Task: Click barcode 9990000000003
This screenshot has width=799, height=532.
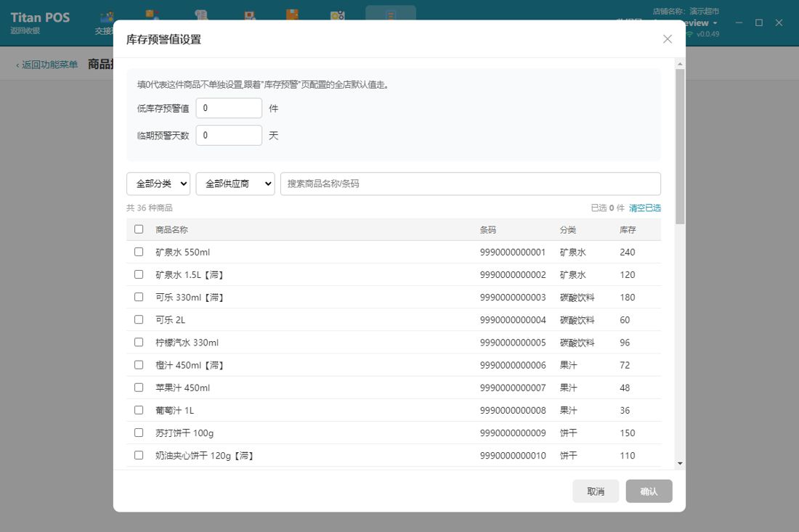Action: click(x=513, y=298)
